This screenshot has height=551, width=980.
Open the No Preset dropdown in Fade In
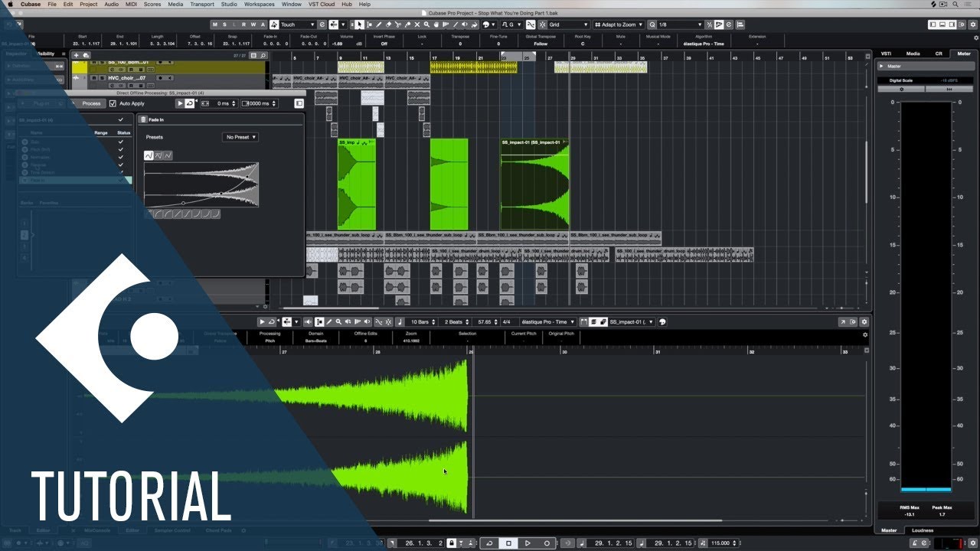pyautogui.click(x=241, y=137)
